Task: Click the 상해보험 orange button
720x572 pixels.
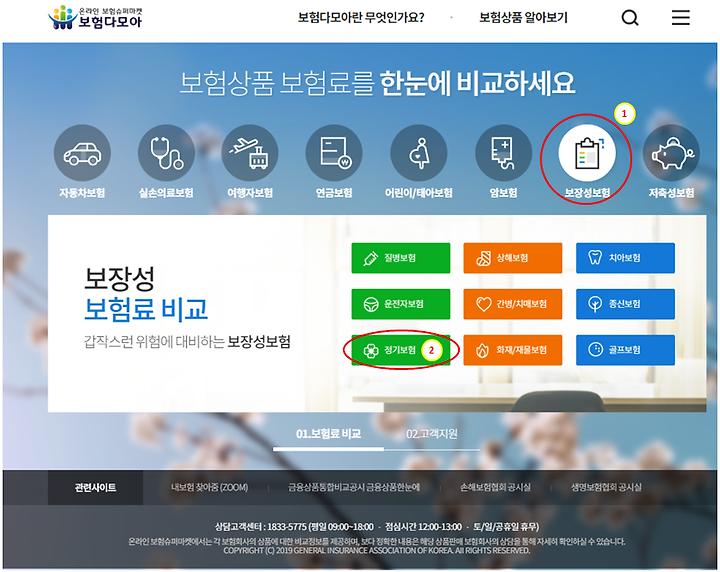Action: pos(513,258)
